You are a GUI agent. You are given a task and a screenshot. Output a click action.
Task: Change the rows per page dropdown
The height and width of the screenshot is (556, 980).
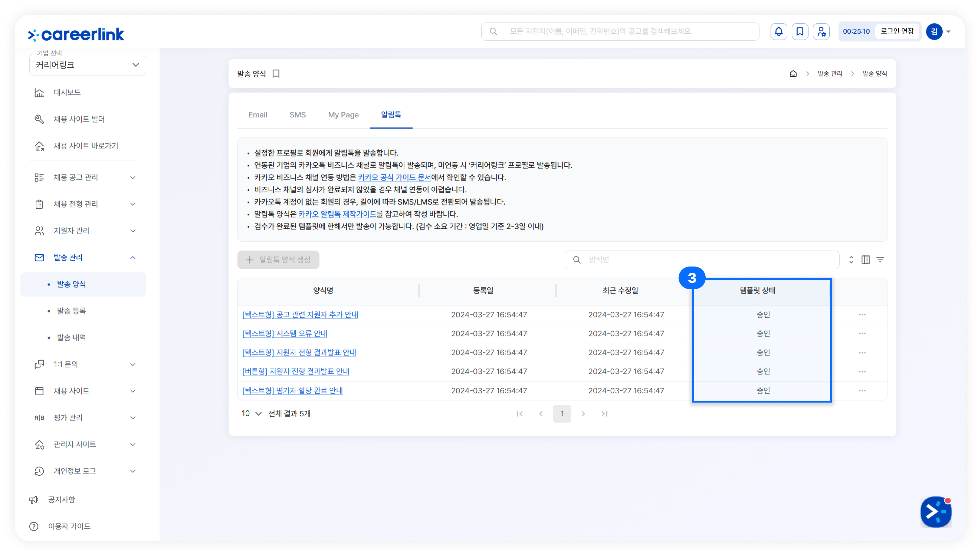[x=251, y=414]
